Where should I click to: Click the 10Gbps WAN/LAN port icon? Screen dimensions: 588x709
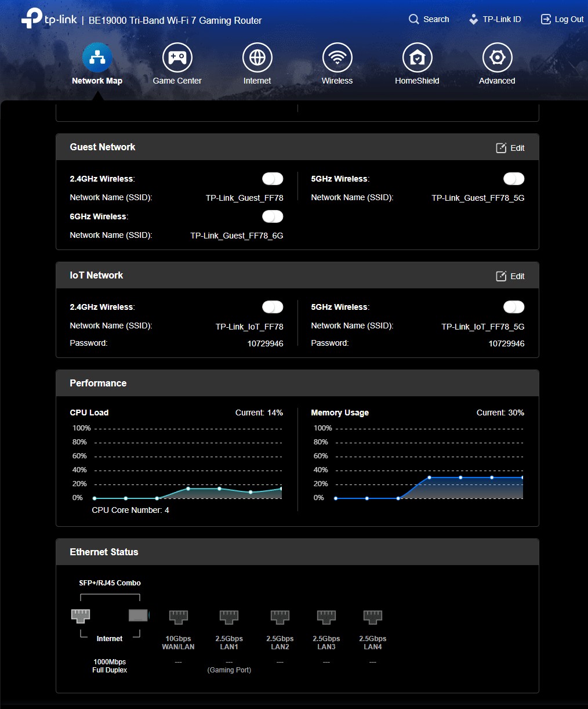178,616
